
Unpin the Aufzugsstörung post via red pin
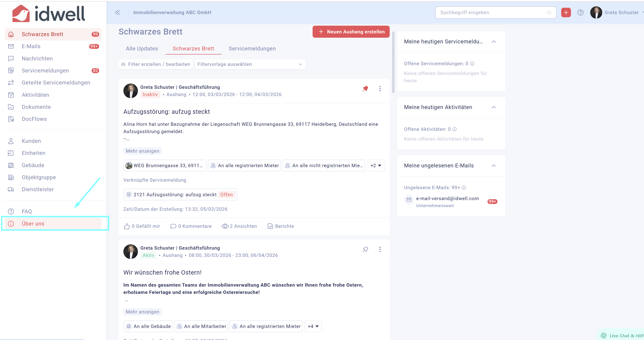click(x=365, y=88)
